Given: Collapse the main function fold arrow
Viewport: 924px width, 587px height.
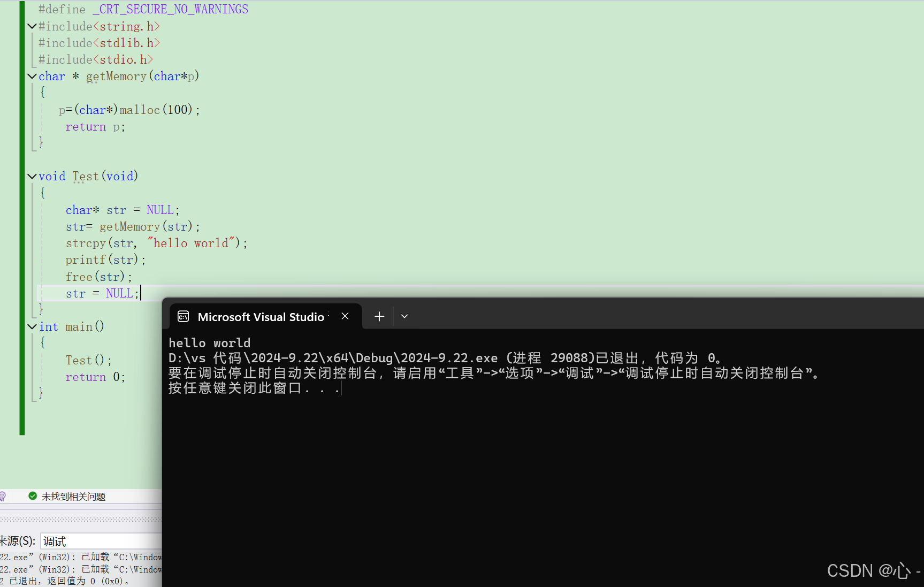Looking at the screenshot, I should (x=32, y=326).
